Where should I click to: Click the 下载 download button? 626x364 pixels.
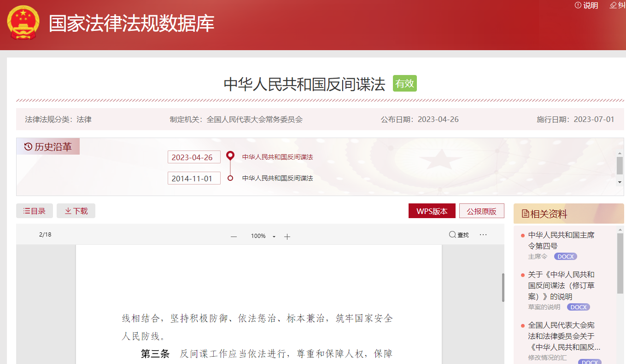[76, 211]
